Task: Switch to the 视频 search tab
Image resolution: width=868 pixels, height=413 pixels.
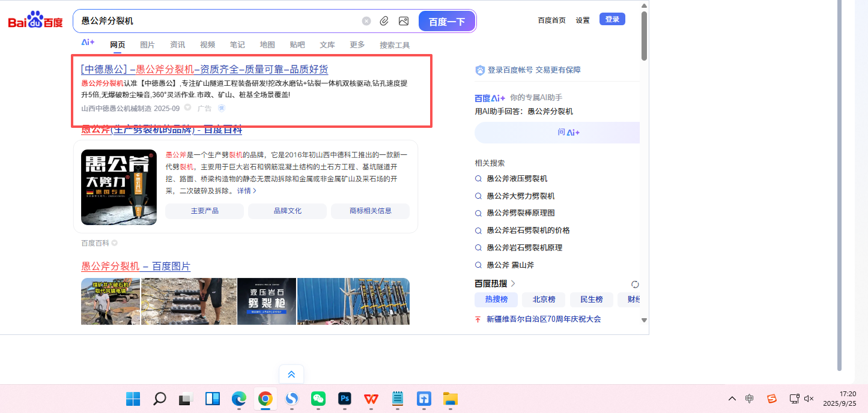Action: pos(207,45)
